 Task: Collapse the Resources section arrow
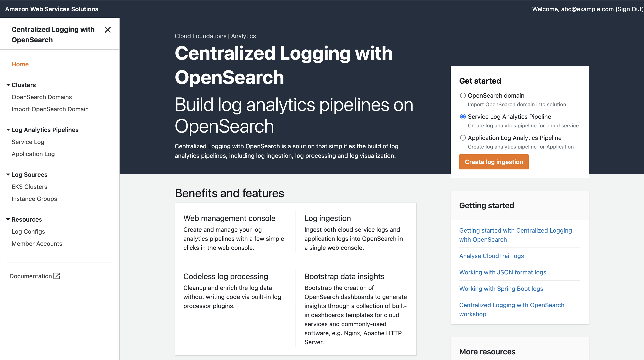tap(8, 219)
